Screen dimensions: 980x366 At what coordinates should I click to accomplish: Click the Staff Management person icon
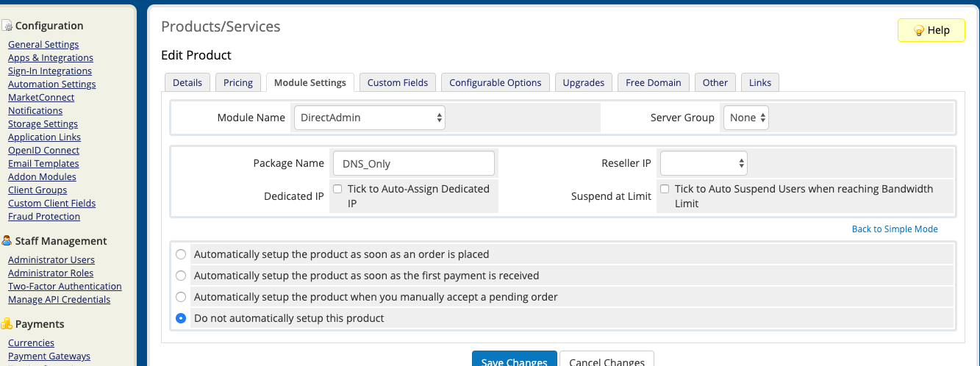[7, 241]
